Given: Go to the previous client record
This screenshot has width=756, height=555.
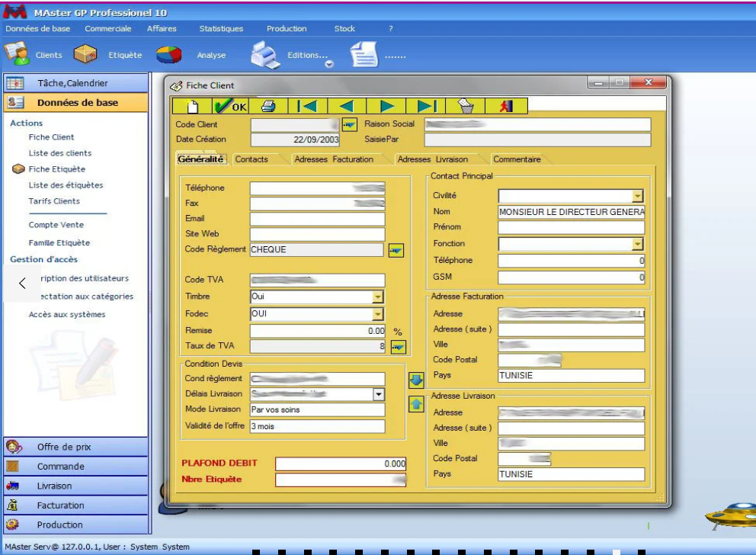Looking at the screenshot, I should [x=347, y=107].
